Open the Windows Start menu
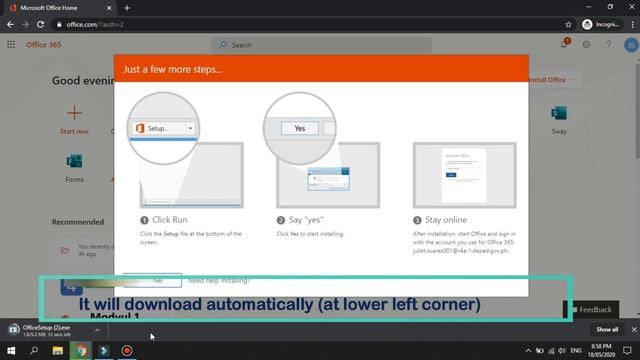The width and height of the screenshot is (640, 360). [11, 351]
